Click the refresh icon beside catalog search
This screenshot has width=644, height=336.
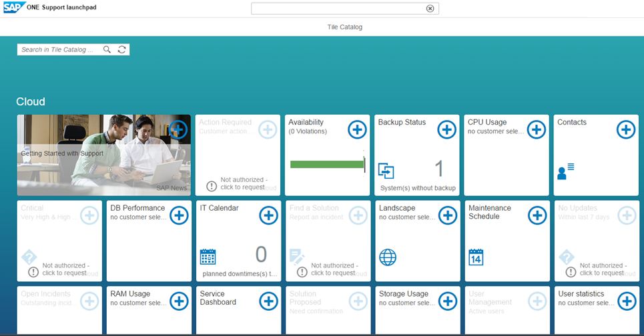click(121, 49)
